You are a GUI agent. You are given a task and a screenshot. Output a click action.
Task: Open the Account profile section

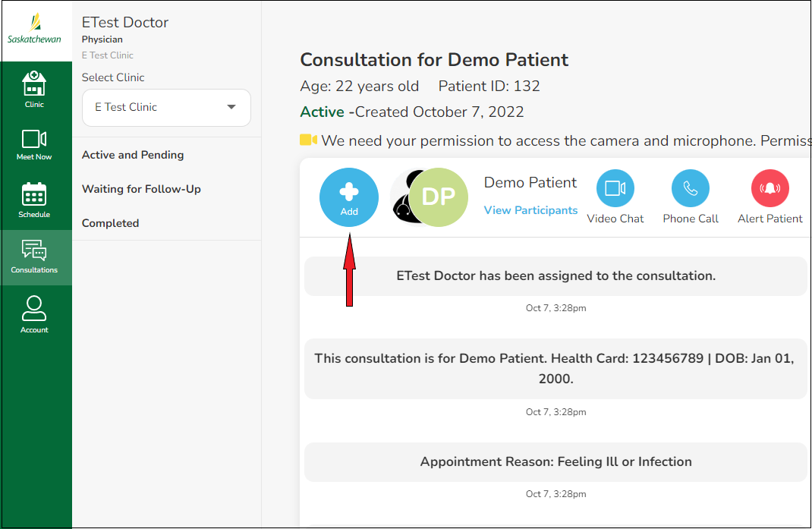(x=34, y=314)
